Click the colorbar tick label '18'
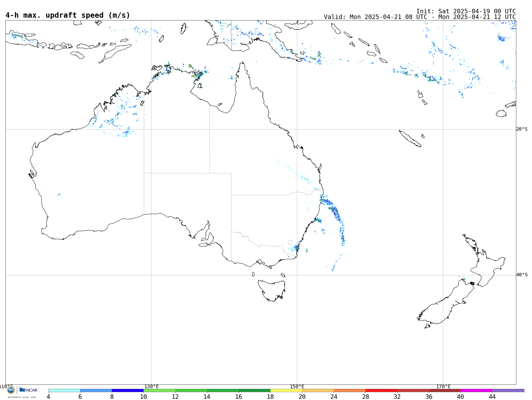This screenshot has height=400, width=532. pos(270,397)
